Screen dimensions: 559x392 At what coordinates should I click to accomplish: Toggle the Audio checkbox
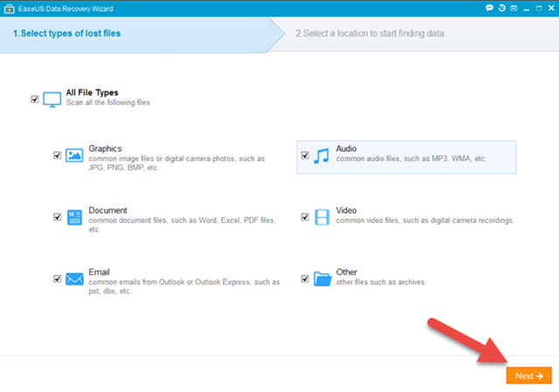click(x=305, y=155)
